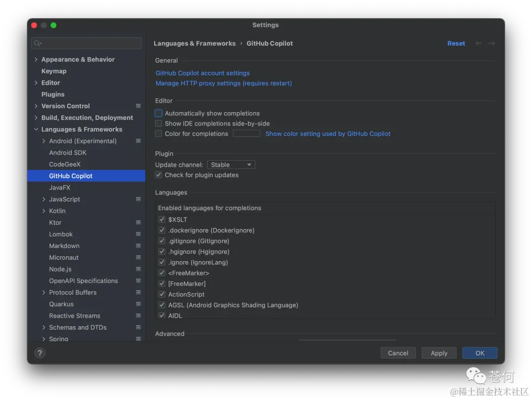Select JavaFX settings entry

[x=60, y=187]
